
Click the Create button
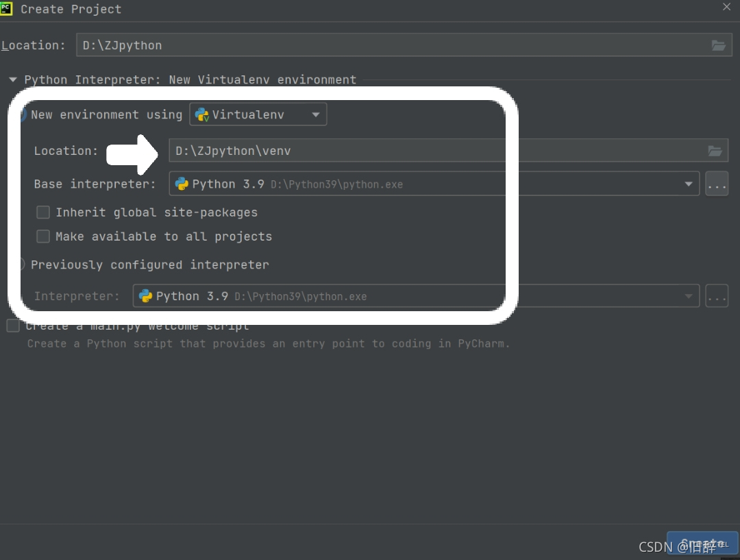(702, 544)
